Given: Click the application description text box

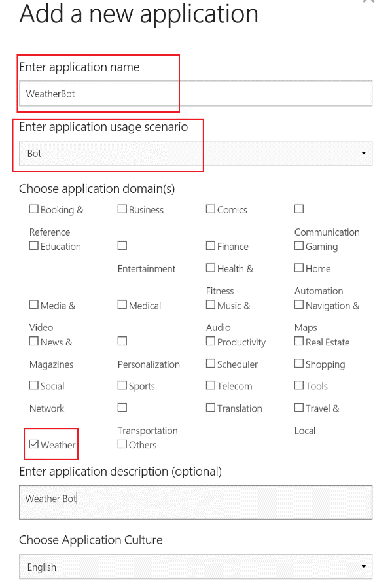Looking at the screenshot, I should pos(196,502).
